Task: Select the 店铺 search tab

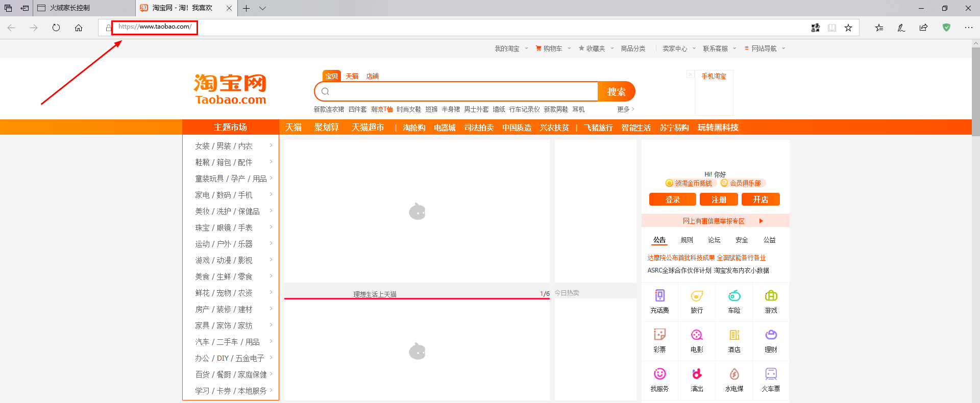Action: coord(372,76)
